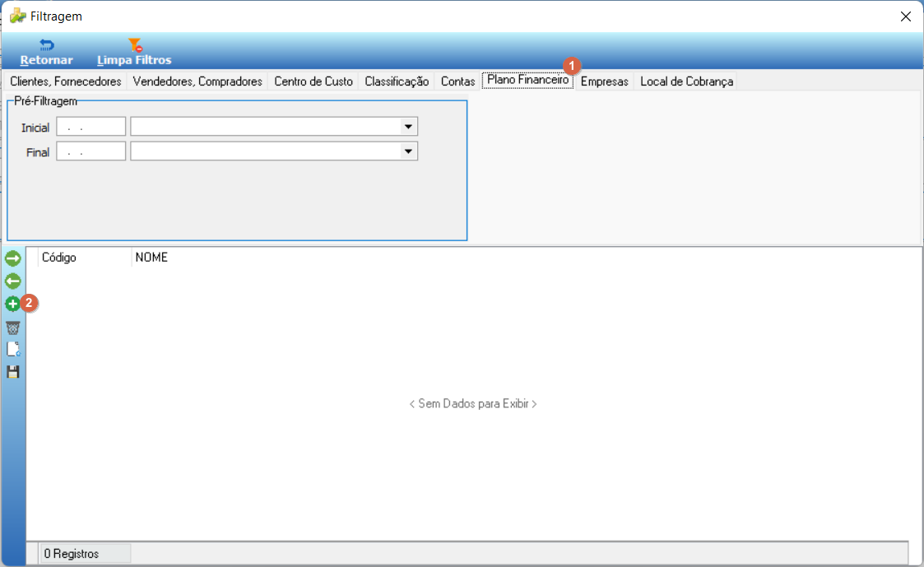Open the Clientes, Fornecedores tab

coord(65,81)
